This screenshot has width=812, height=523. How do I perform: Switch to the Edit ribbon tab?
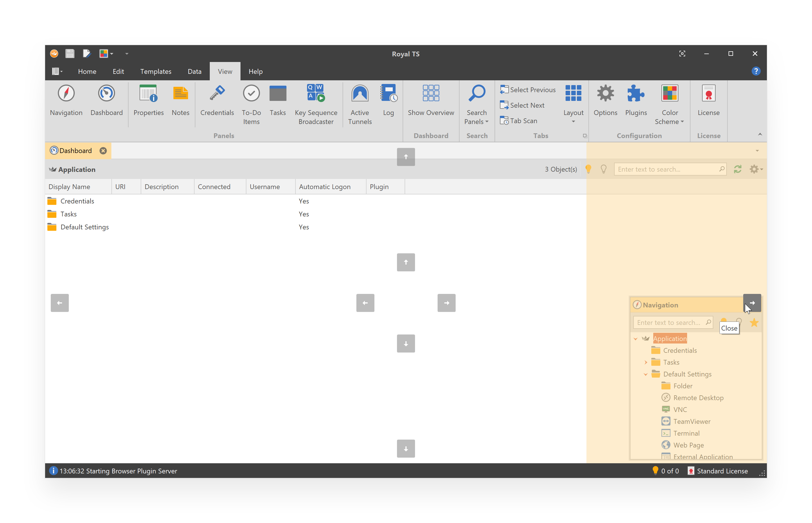[x=118, y=71]
